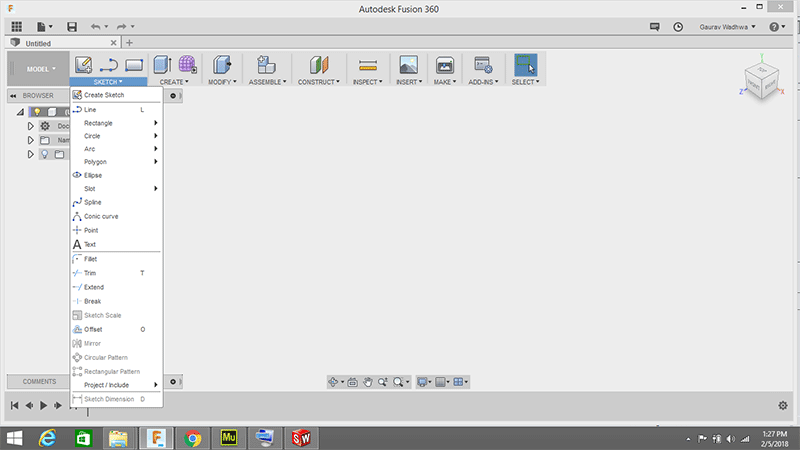Expand the CREATE dropdown menu
Image resolution: width=800 pixels, height=450 pixels.
174,82
